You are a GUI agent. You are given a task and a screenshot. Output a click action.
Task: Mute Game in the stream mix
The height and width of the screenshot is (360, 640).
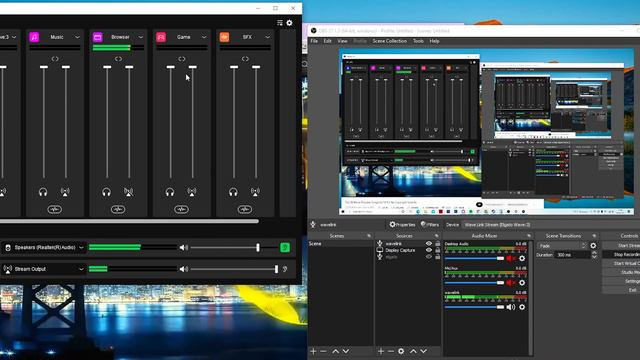pos(192,192)
